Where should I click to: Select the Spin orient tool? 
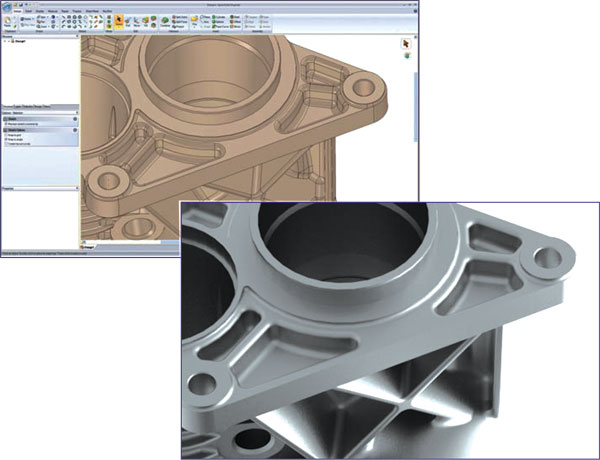41,17
